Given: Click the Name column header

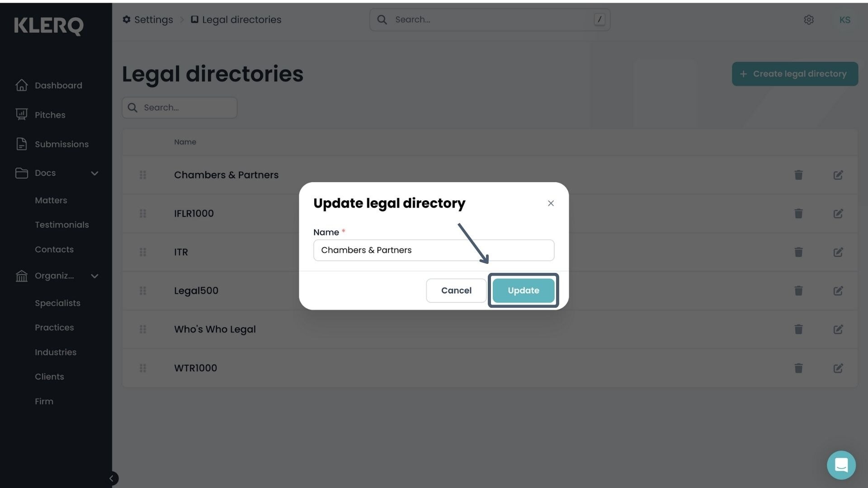Looking at the screenshot, I should click(x=185, y=142).
